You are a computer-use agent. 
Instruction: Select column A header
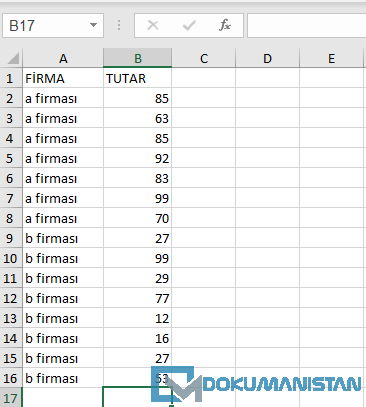(x=63, y=58)
